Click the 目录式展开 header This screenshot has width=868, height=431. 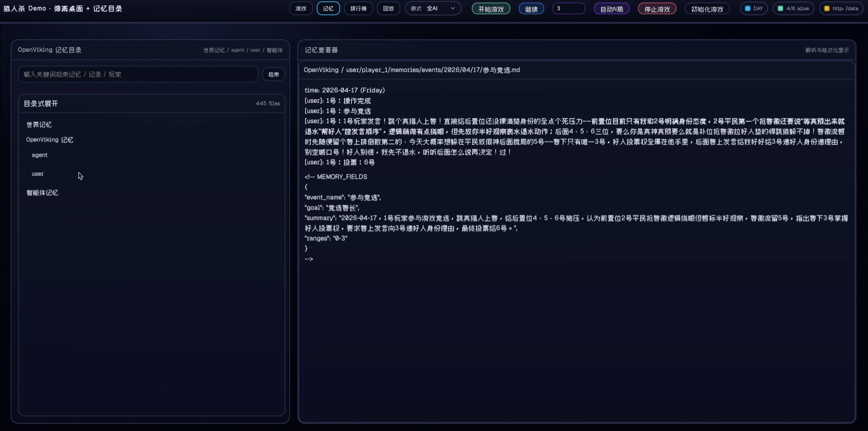[x=41, y=104]
